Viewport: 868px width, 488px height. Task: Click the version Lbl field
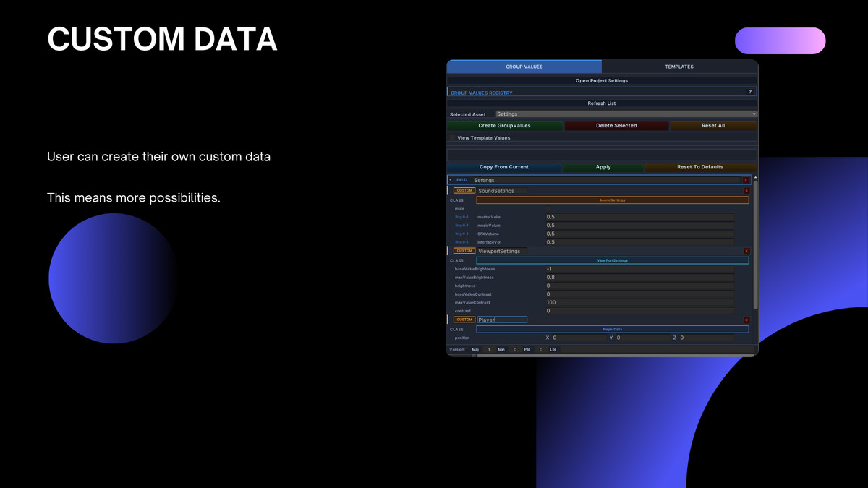[x=657, y=349]
